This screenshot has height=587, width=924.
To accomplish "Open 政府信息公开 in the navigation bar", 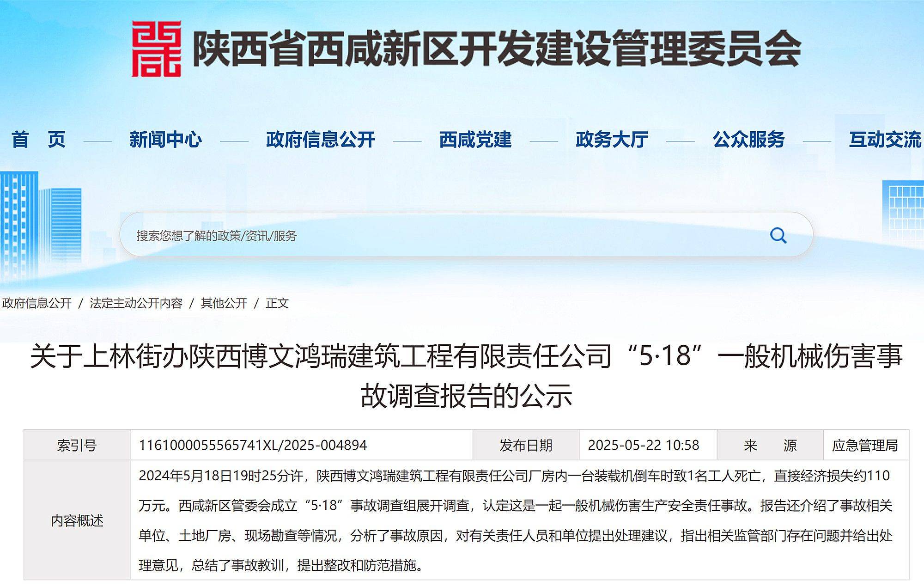I will 321,140.
